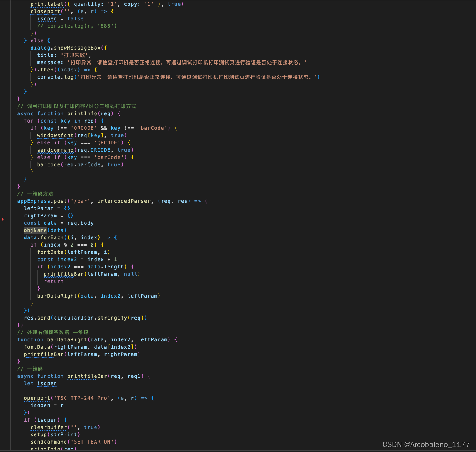Viewport: 476px width, 452px height.
Task: Click the comment '// 一维码方法'
Action: 35,194
